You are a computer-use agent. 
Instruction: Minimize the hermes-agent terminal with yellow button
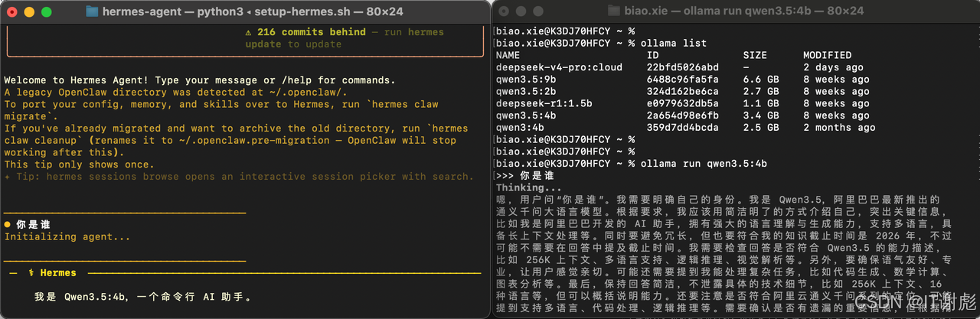(x=30, y=12)
